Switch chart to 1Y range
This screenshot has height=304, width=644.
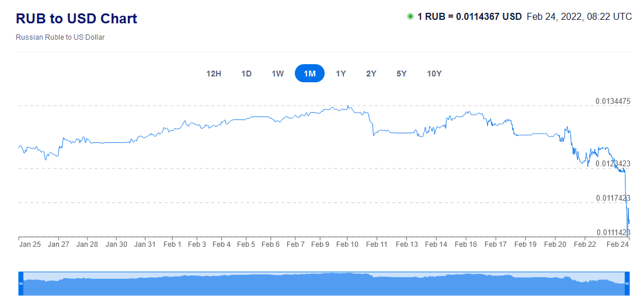pos(341,74)
